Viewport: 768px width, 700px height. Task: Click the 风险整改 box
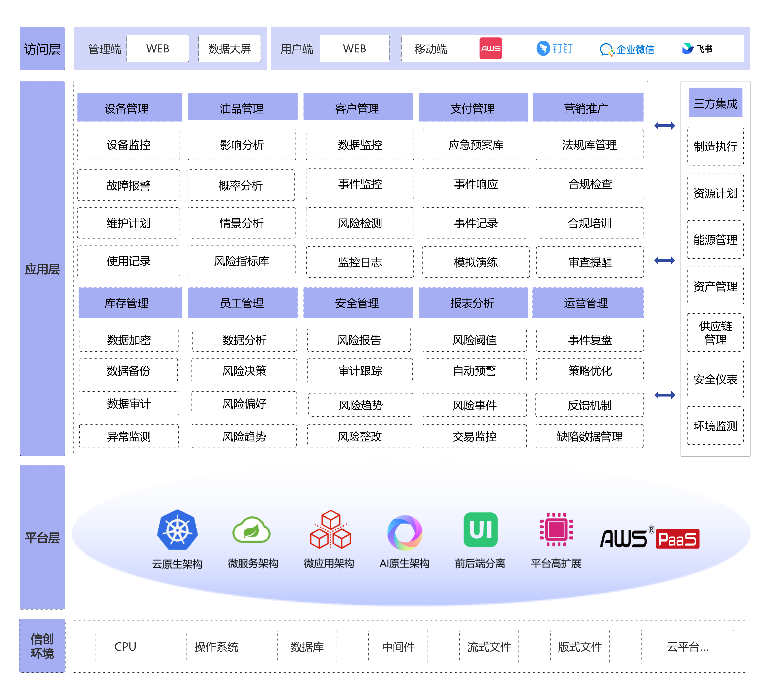pyautogui.click(x=360, y=436)
